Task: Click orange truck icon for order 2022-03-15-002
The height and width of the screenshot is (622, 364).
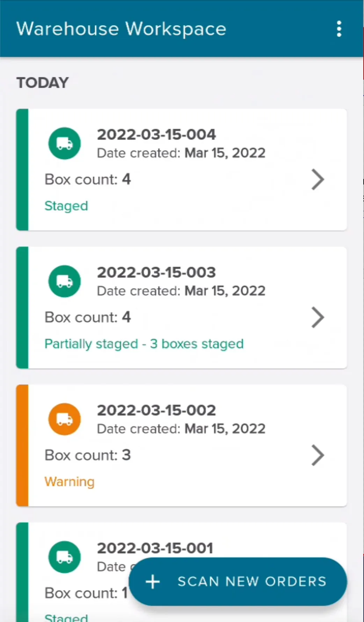Action: pyautogui.click(x=65, y=419)
